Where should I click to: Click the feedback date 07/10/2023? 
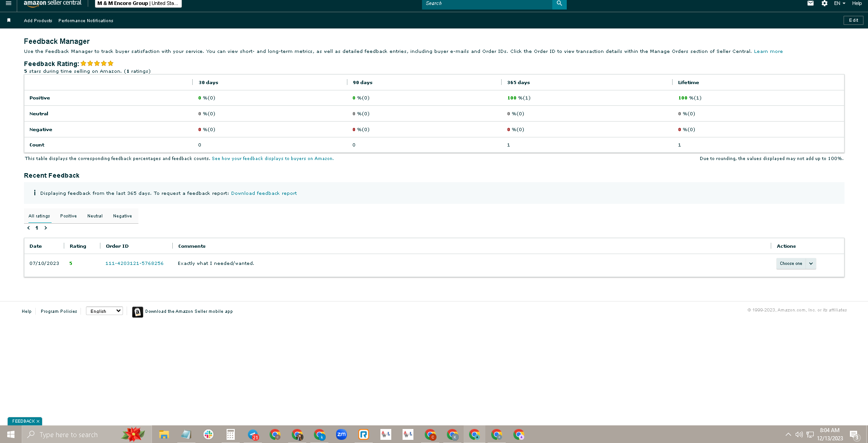[44, 264]
